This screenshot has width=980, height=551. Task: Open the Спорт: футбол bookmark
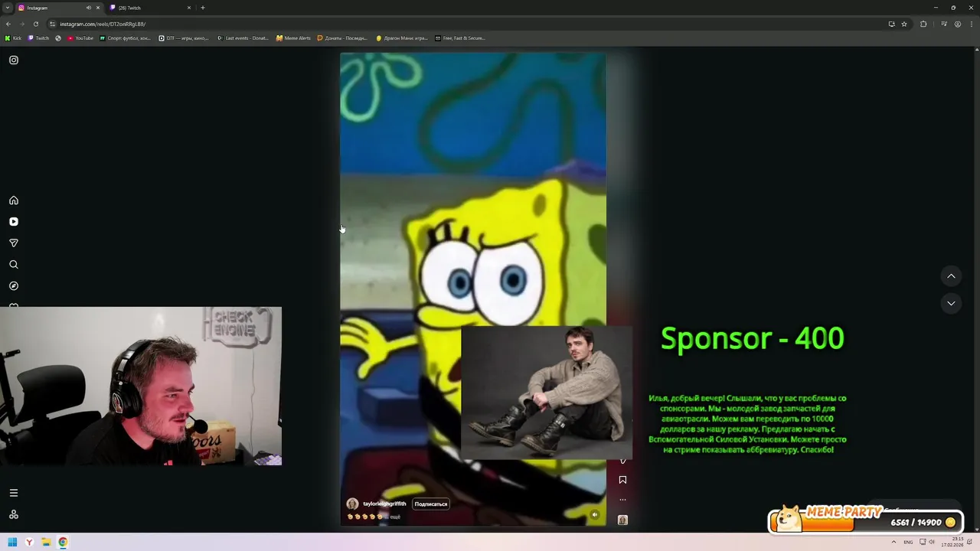(x=126, y=38)
